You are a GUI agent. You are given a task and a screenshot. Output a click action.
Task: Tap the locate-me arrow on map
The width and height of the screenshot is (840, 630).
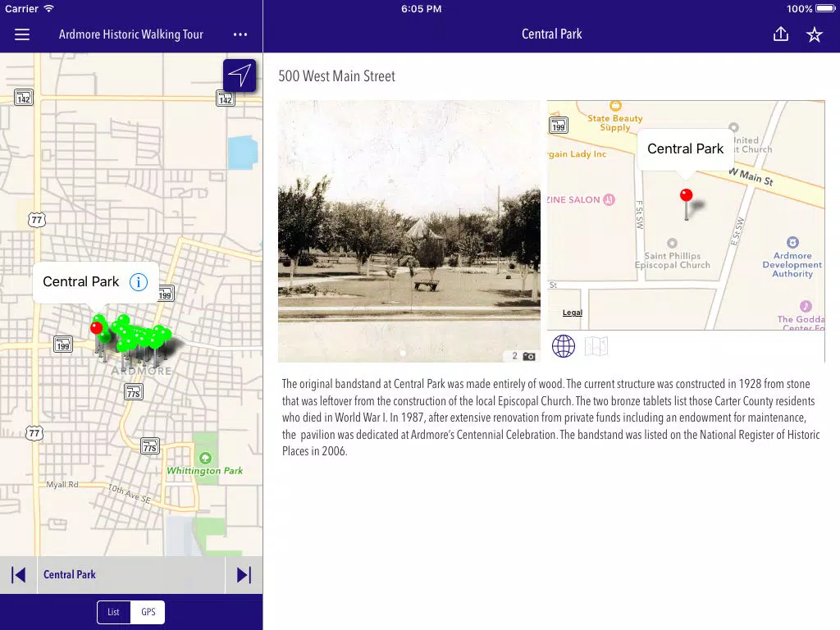240,75
